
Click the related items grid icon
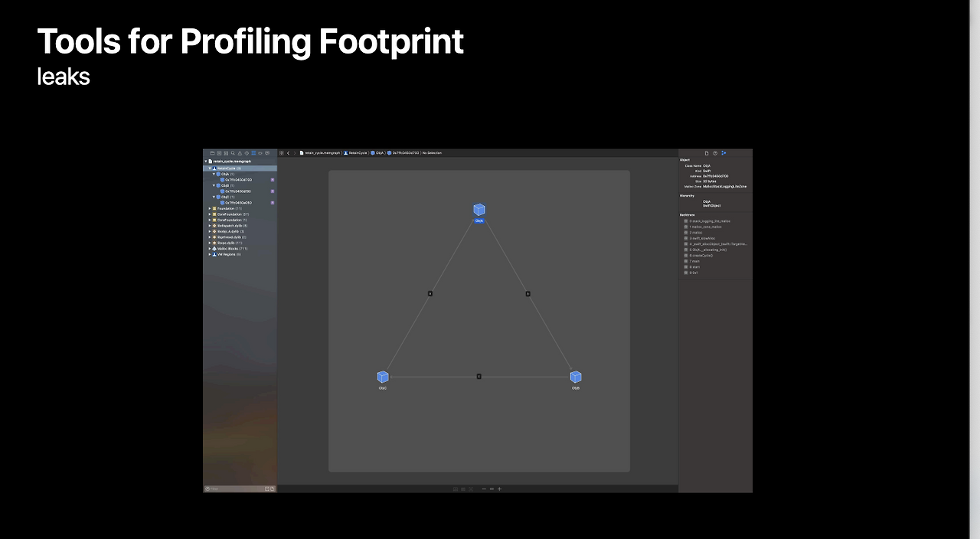point(281,153)
